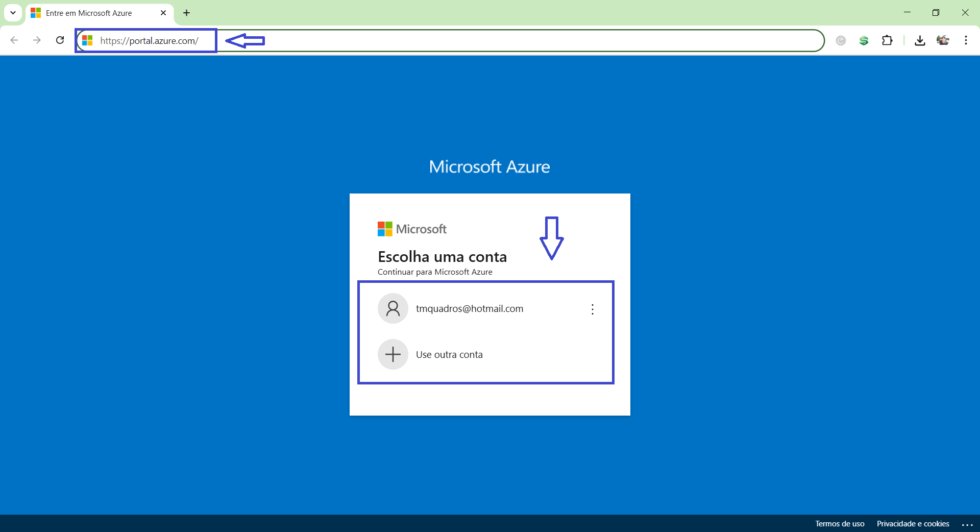
Task: Click the tmquadros account avatar icon
Action: click(x=393, y=308)
